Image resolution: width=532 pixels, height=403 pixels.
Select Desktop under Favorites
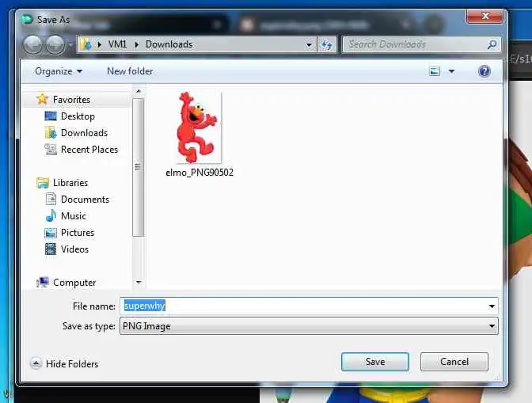pyautogui.click(x=78, y=116)
